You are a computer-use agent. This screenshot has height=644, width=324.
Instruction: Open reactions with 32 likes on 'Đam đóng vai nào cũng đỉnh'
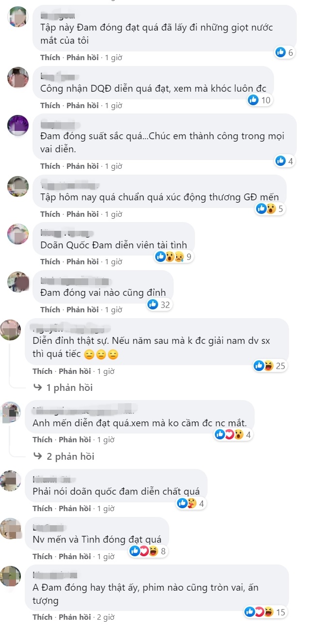[x=159, y=305]
